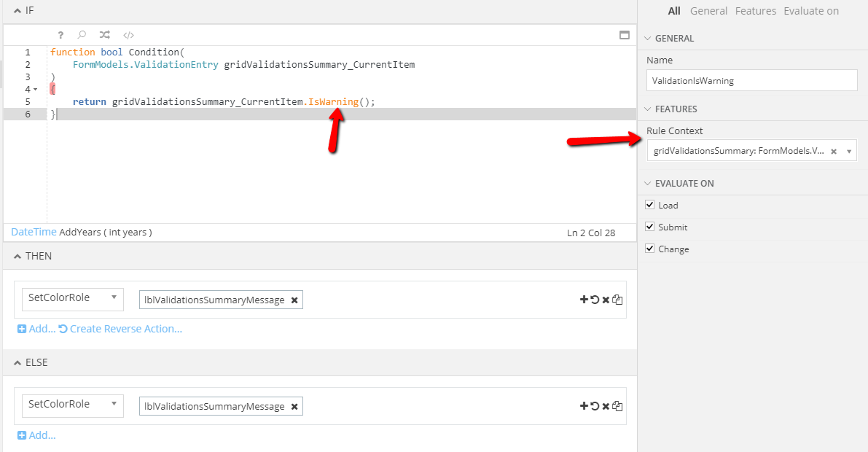Click the code brackets icon in editor toolbar
Viewport: 868px width, 452px height.
(x=128, y=35)
